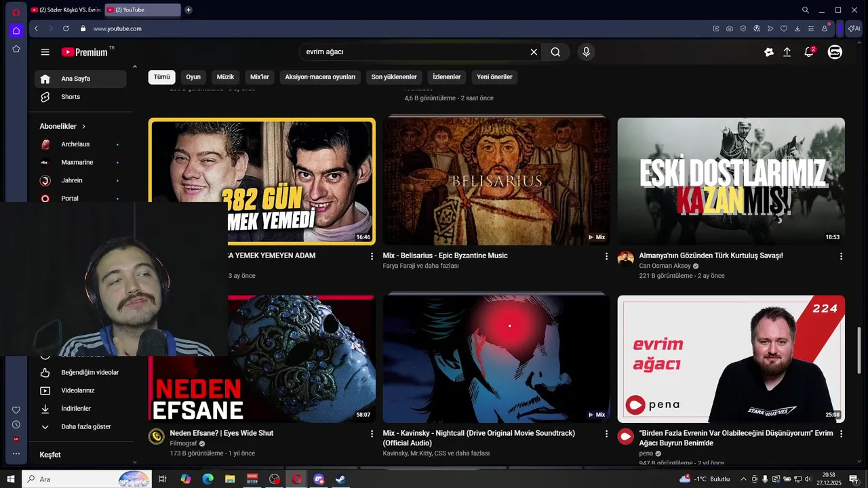
Task: Clear the search box with the X icon
Action: pyautogui.click(x=534, y=52)
